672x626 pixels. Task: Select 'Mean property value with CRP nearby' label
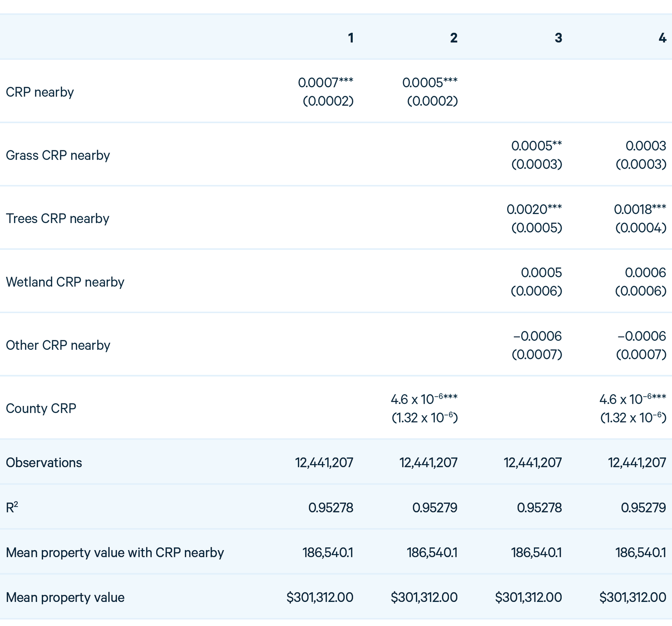tap(115, 552)
